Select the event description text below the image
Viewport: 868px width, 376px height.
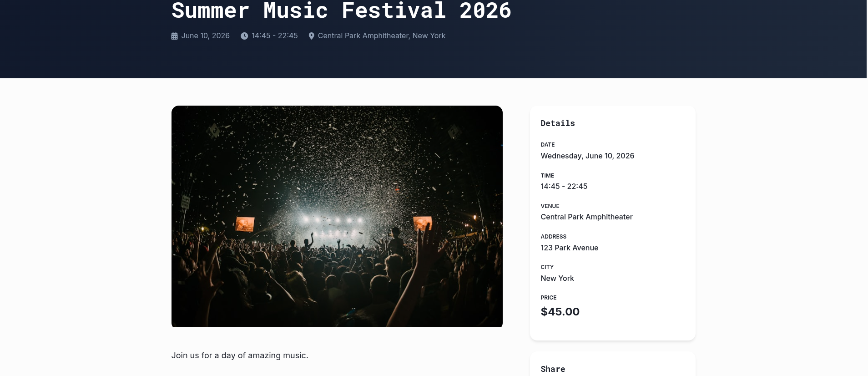point(240,356)
